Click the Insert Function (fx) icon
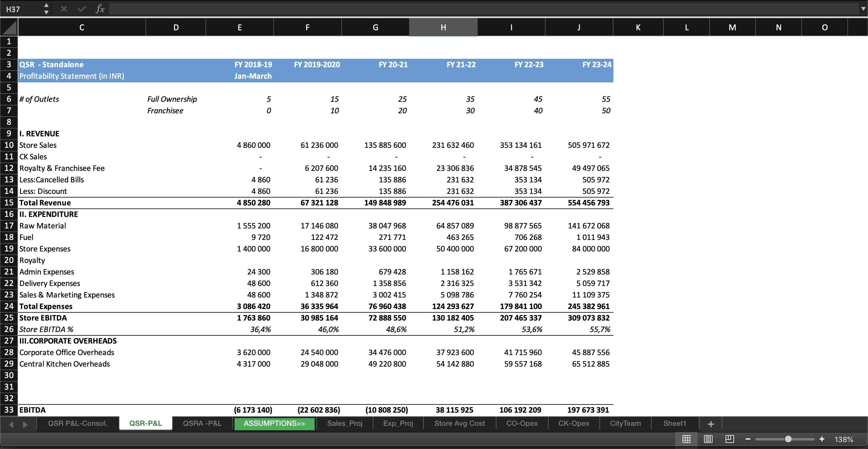 coord(99,9)
